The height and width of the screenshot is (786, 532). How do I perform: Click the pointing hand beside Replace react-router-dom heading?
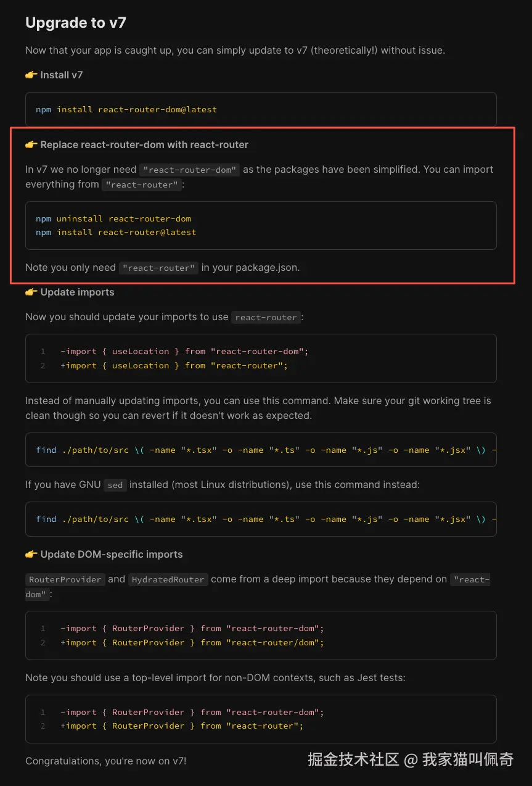[x=31, y=145]
